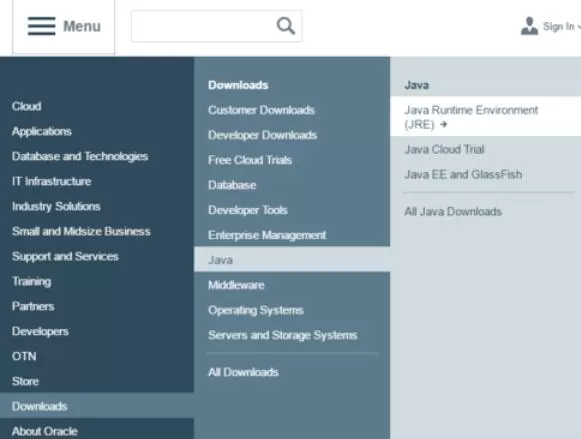Open Java EE and GlassFish link
Image resolution: width=581 pixels, height=439 pixels.
463,174
